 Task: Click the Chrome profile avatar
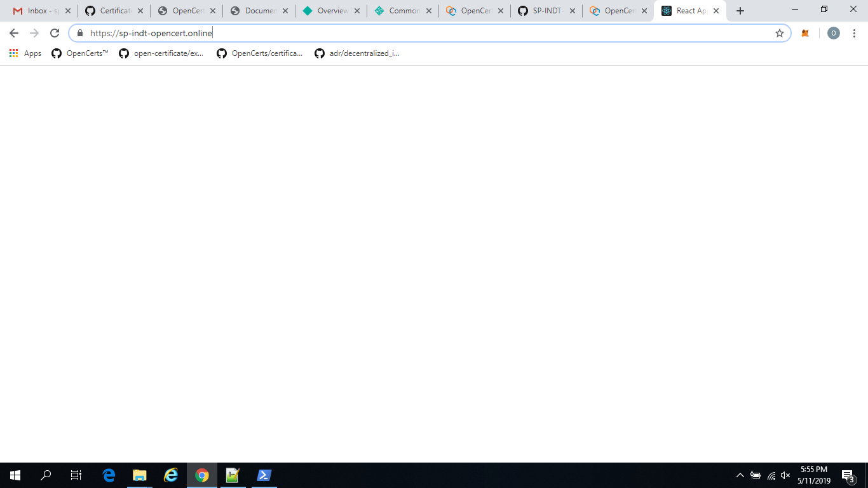[834, 33]
